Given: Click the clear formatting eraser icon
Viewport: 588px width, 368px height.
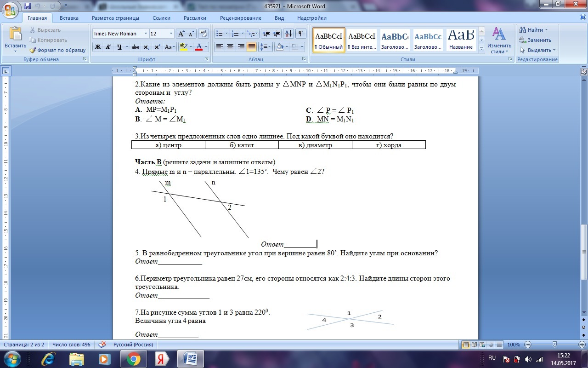Looking at the screenshot, I should [x=204, y=34].
